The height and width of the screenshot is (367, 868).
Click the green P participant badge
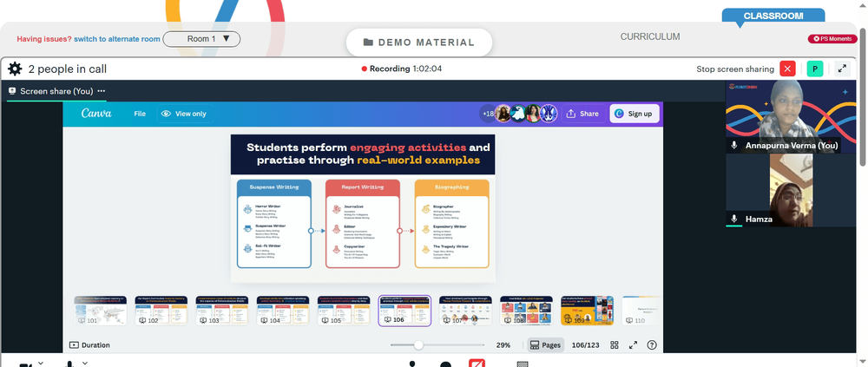tap(815, 69)
